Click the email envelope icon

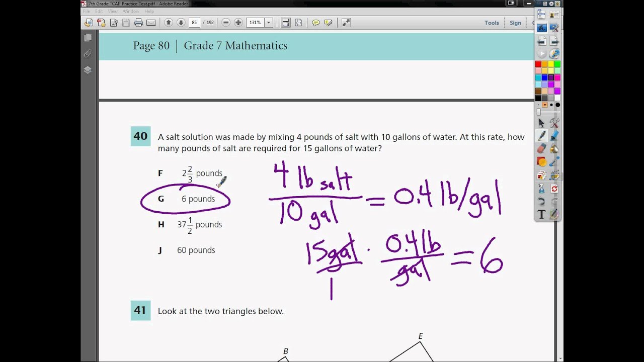pos(151,23)
